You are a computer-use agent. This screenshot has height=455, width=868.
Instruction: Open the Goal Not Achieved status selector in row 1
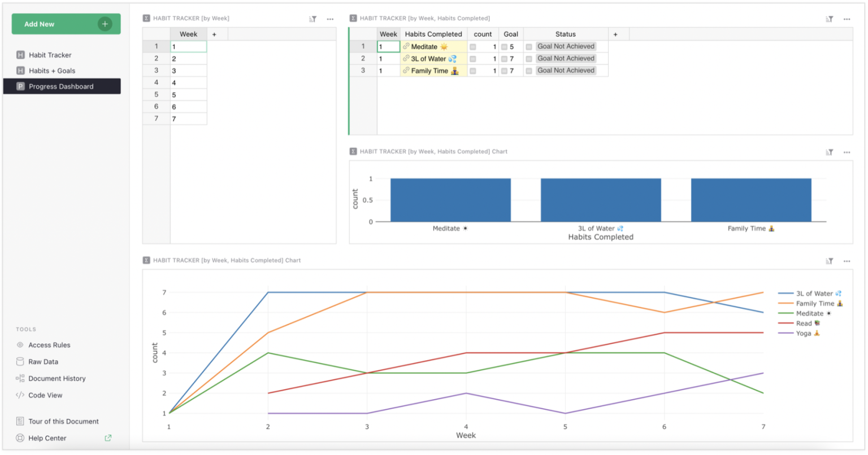[x=566, y=46]
